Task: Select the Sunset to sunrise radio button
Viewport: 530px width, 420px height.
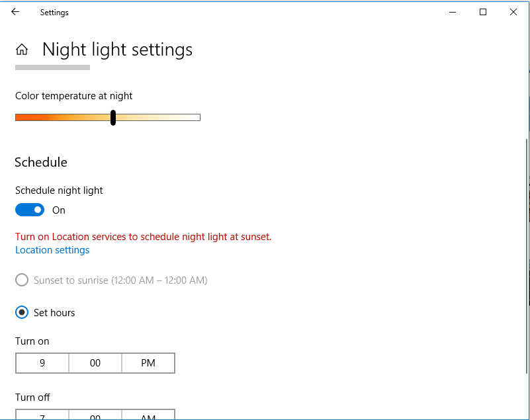Action: pos(22,280)
